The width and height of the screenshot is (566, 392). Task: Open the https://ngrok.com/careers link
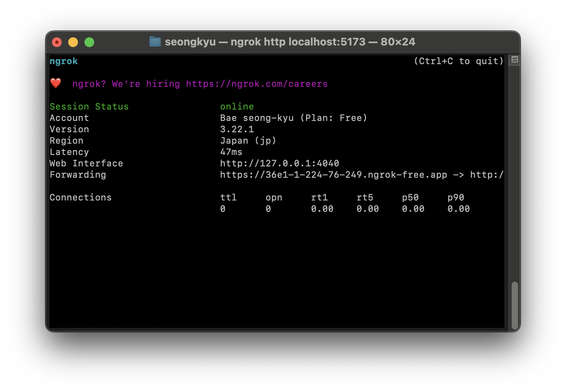pos(257,84)
